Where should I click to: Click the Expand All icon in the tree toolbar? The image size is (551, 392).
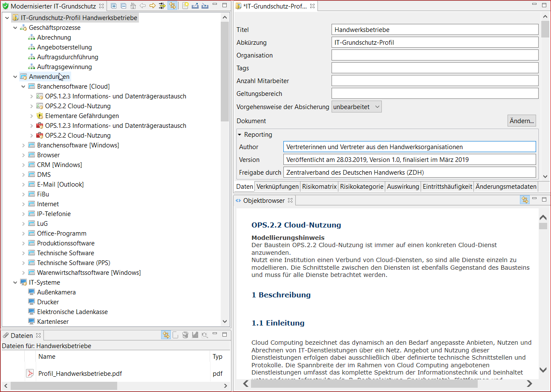[x=113, y=6]
